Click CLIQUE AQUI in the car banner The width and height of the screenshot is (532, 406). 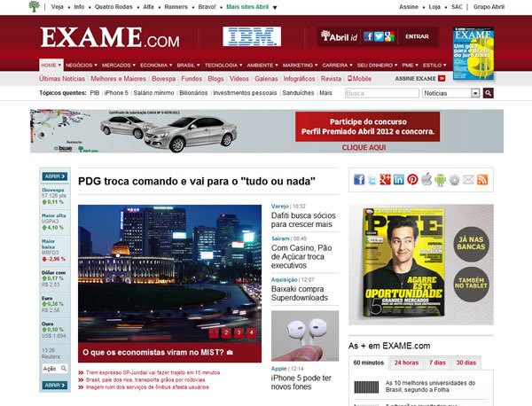pos(364,147)
